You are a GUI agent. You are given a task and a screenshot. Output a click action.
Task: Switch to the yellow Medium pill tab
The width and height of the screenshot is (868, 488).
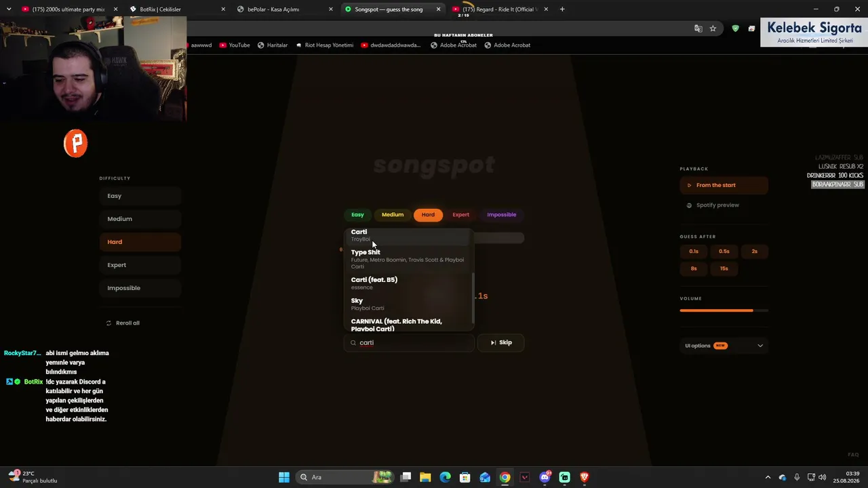[393, 215]
